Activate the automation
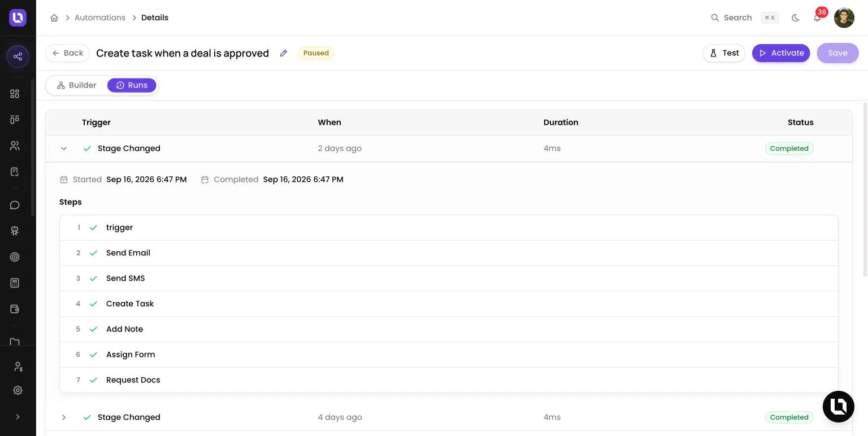This screenshot has width=868, height=436. click(x=781, y=53)
